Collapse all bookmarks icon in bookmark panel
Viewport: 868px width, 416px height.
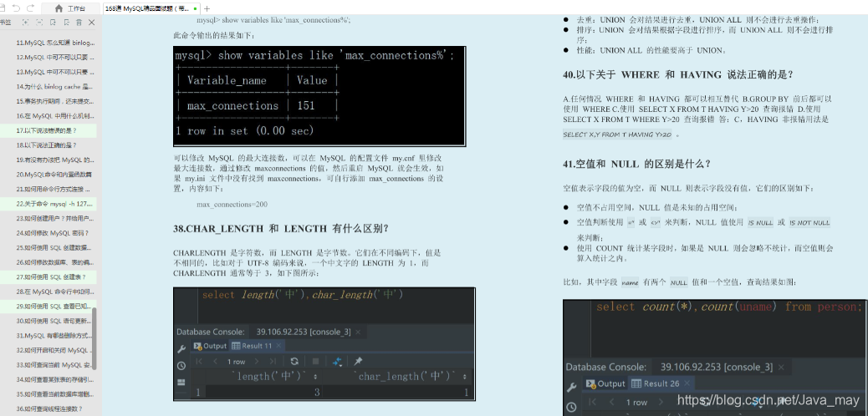[39, 22]
